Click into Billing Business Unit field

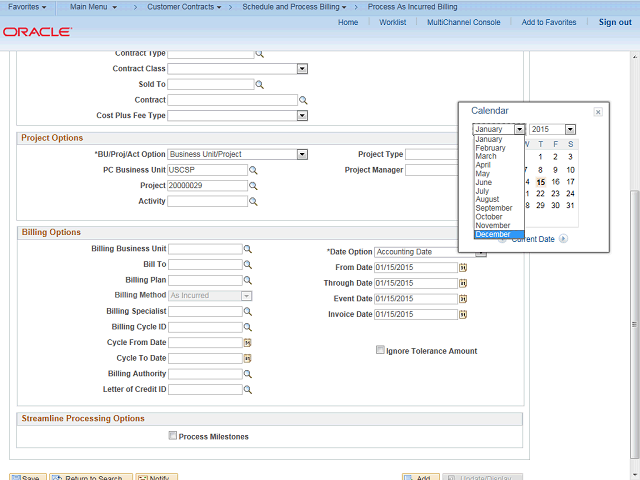pyautogui.click(x=204, y=249)
